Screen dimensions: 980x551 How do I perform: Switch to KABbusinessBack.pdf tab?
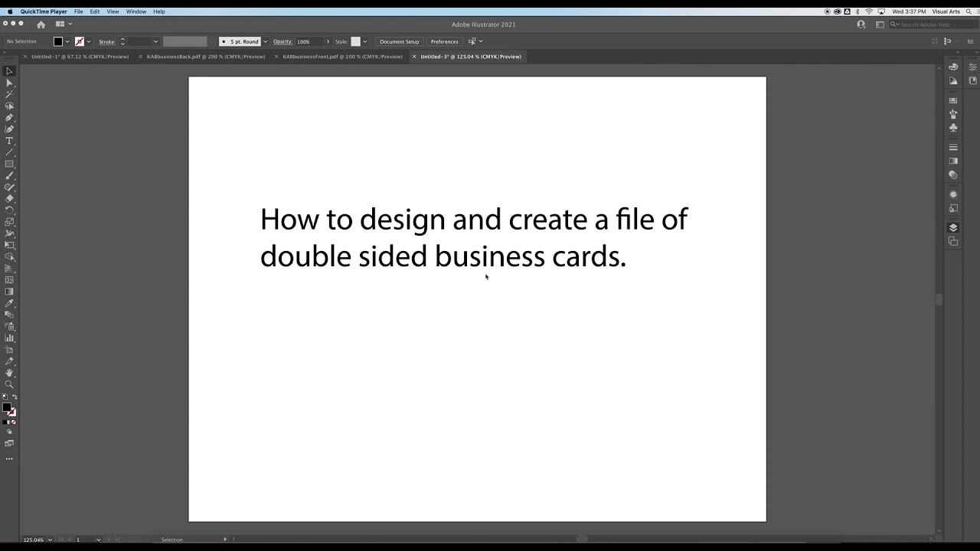click(x=206, y=57)
